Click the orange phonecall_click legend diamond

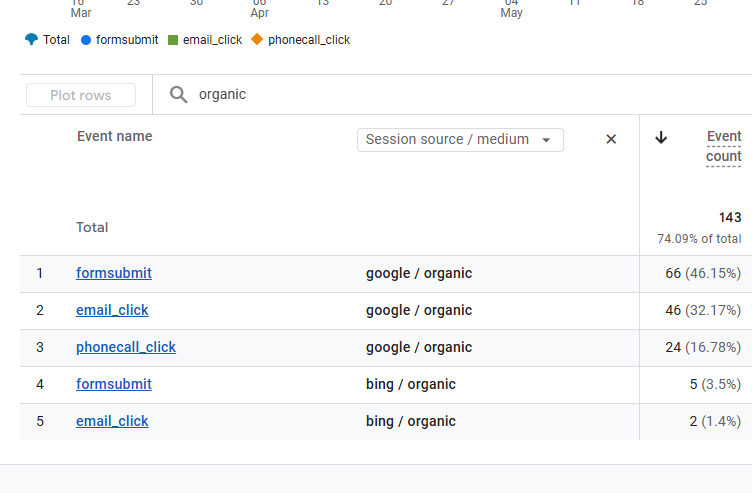click(257, 39)
